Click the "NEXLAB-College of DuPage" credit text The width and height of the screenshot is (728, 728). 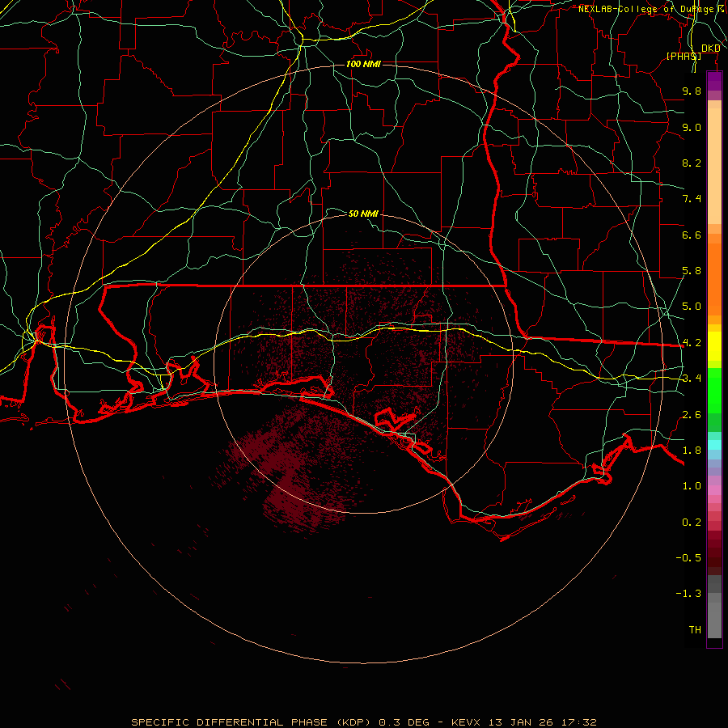coord(646,9)
